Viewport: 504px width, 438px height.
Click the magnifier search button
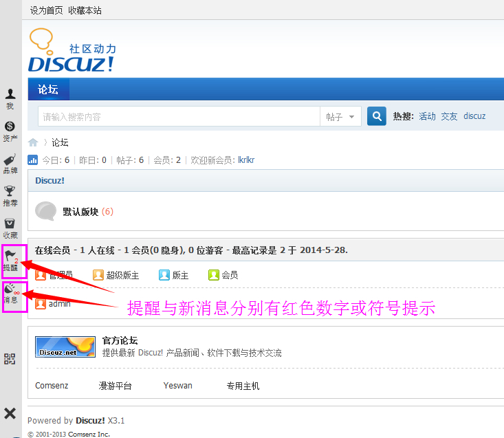(376, 116)
